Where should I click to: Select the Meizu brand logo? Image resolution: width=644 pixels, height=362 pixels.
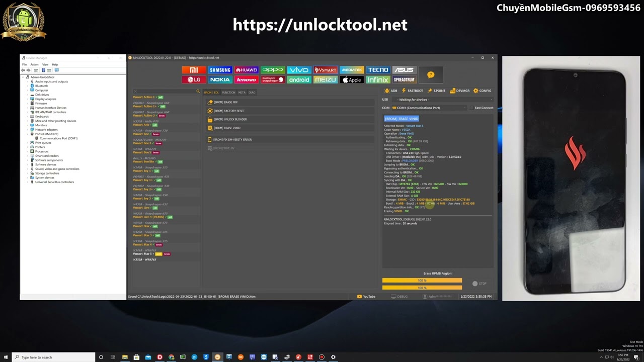click(x=325, y=79)
